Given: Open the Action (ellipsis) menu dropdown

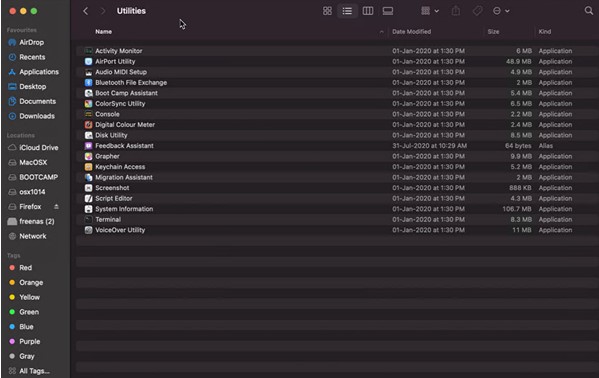Looking at the screenshot, I should (501, 11).
